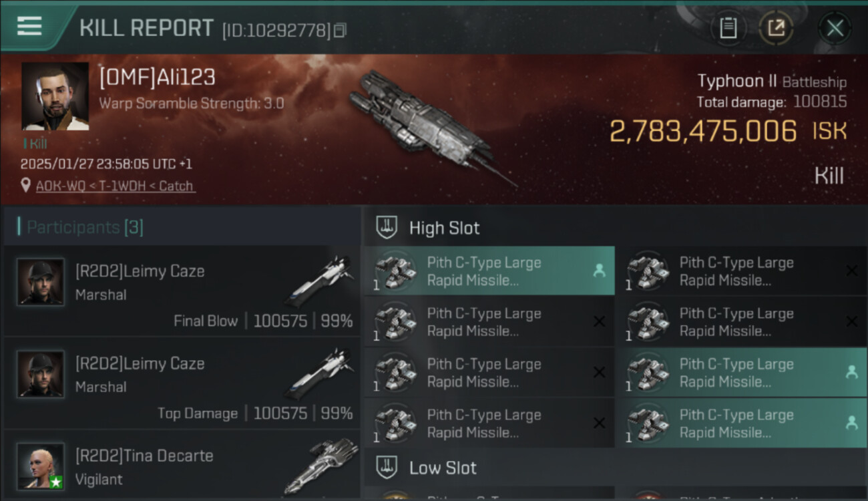Viewport: 868px width, 501px height.
Task: Select the Participants [3] header
Action: pyautogui.click(x=85, y=227)
